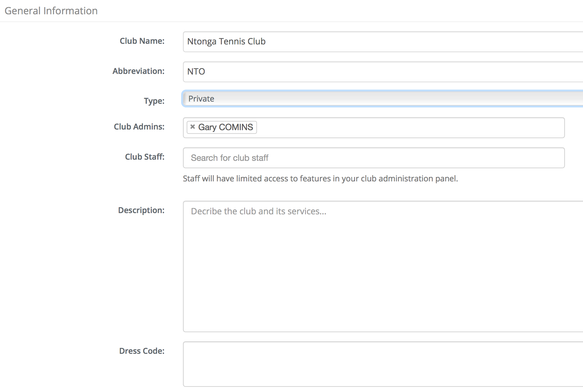
Task: Remove Gary COMINS from club admins
Action: click(x=193, y=127)
